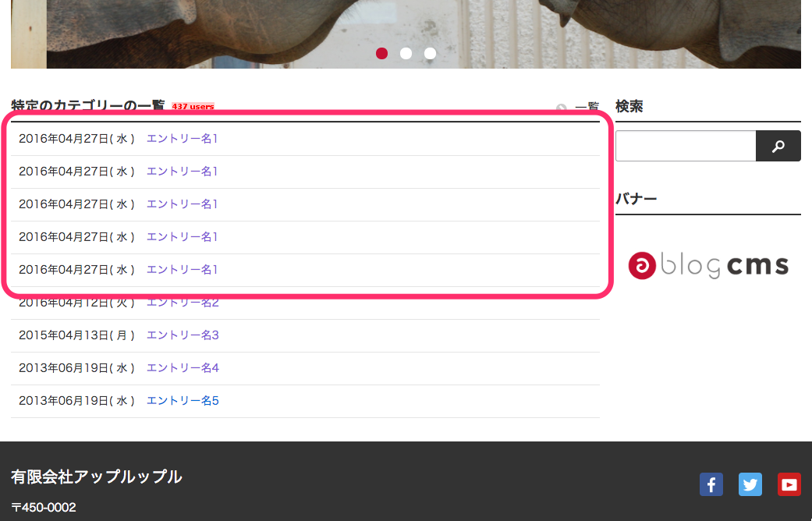The width and height of the screenshot is (812, 521).
Task: Open the エントリー名4 entry link
Action: coord(183,368)
